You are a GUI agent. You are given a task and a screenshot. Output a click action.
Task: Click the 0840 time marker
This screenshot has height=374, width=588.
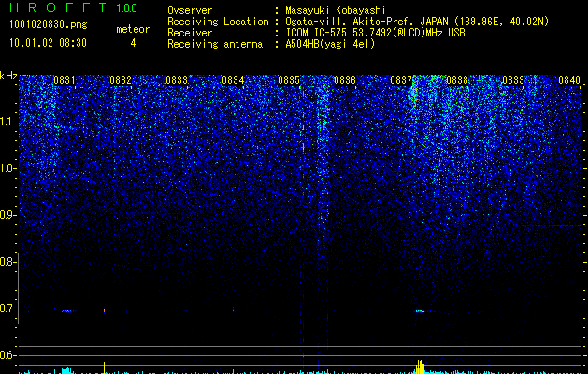pos(569,80)
